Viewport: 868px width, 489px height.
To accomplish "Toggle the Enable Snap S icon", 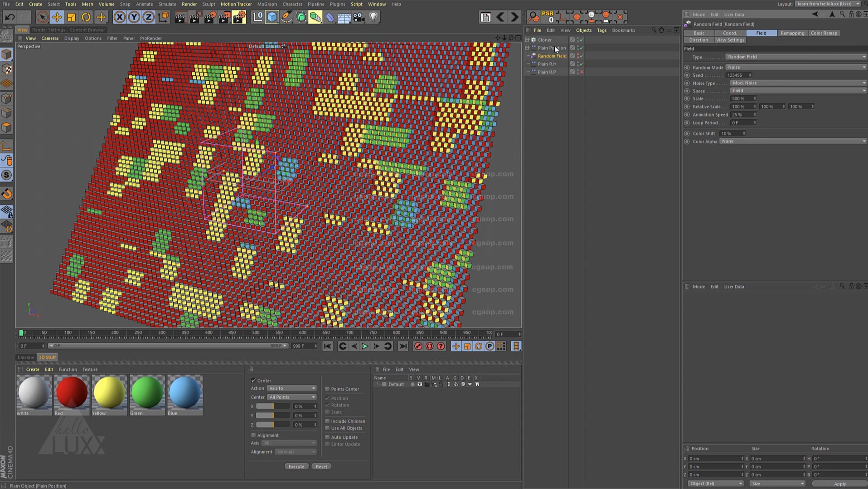I will tap(7, 175).
